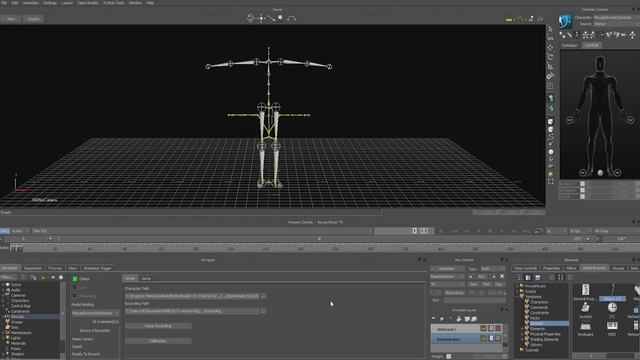640x360 pixels.
Task: Open the Type Auto dropdown in Key Controls
Action: pyautogui.click(x=493, y=269)
